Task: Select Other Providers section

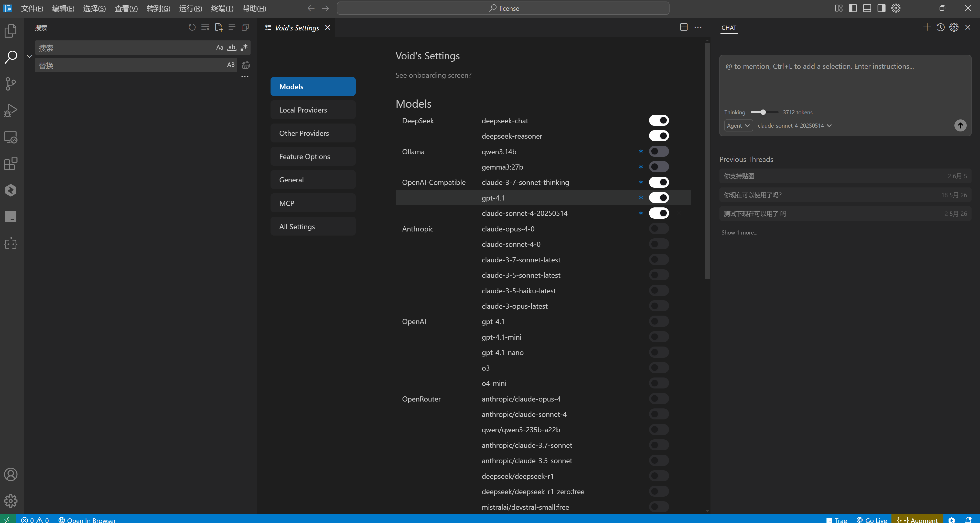Action: [x=313, y=133]
